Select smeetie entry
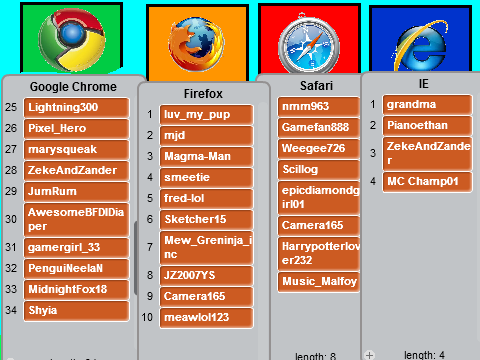Image resolution: width=480 pixels, height=360 pixels. pyautogui.click(x=207, y=178)
